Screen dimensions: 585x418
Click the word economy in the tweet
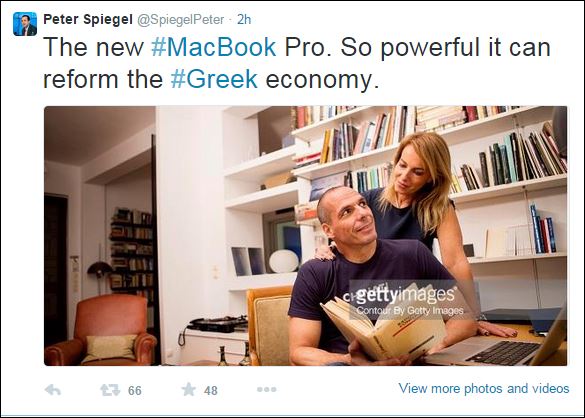(x=322, y=80)
